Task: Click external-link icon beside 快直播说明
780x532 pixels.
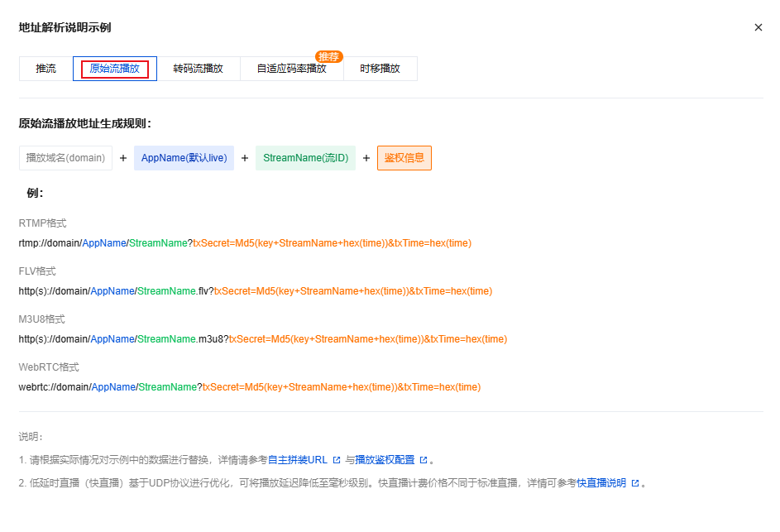Action: click(x=634, y=483)
